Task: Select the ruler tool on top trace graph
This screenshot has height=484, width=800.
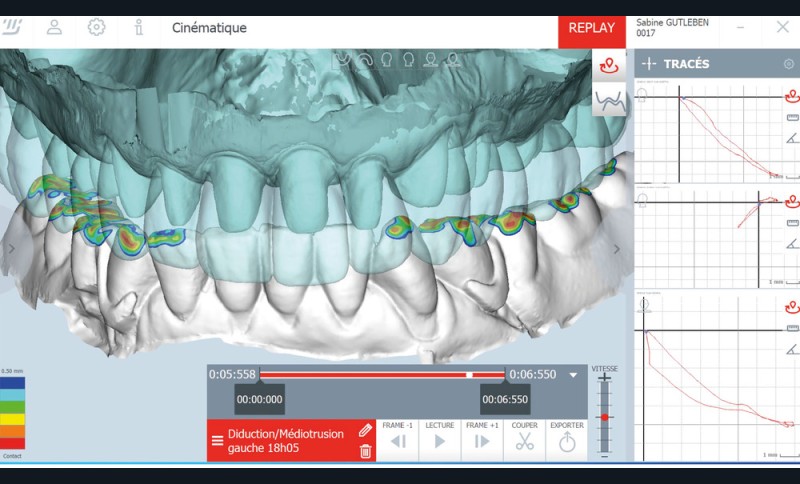Action: tap(792, 119)
